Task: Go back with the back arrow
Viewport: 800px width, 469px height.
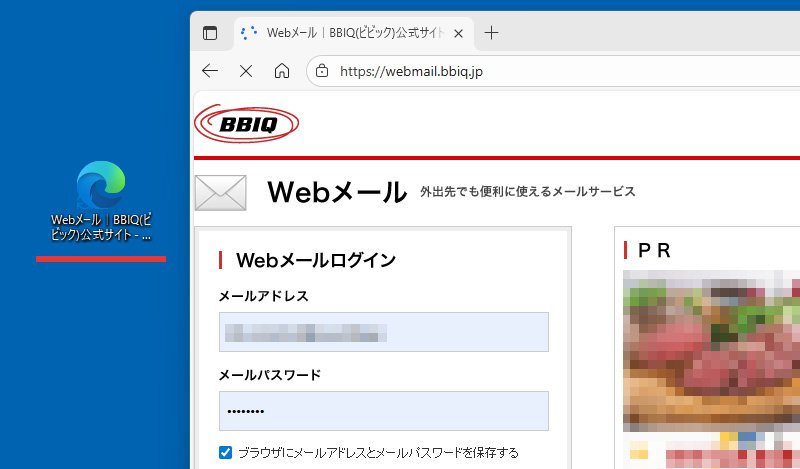Action: [210, 71]
